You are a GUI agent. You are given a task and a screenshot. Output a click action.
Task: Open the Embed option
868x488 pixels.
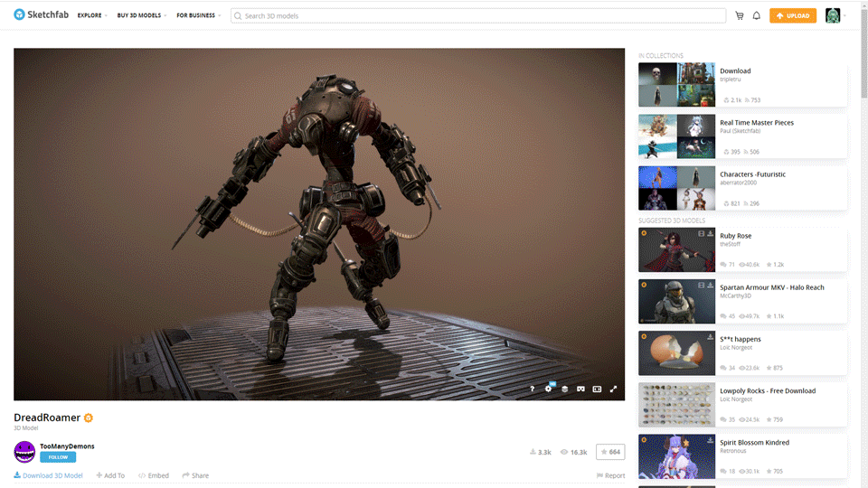point(154,475)
